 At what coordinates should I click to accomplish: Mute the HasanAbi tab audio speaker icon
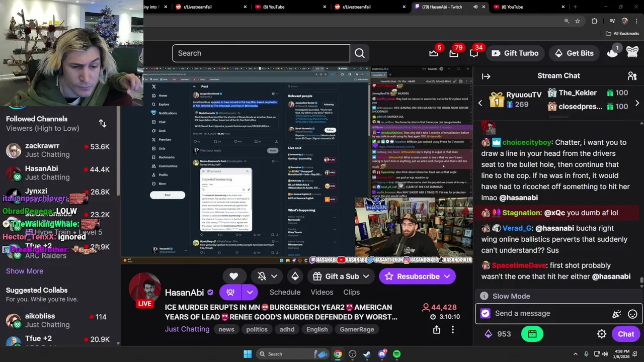point(475,7)
